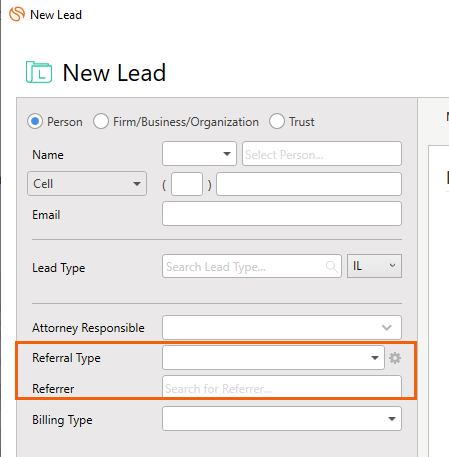Screen dimensions: 449x457
Task: Click the green New Lead folder icon
Action: pos(39,72)
